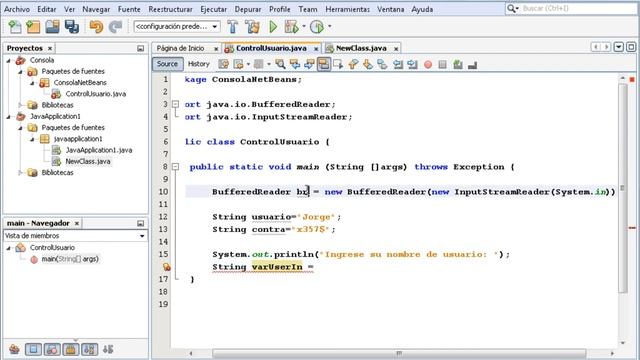The width and height of the screenshot is (640, 360).
Task: Open the Depurar menu
Action: (x=248, y=9)
